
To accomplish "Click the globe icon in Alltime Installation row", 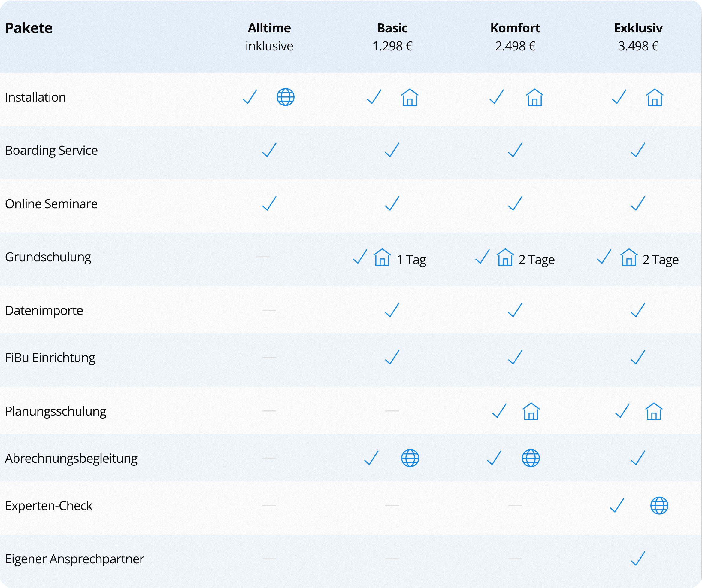I will tap(286, 97).
